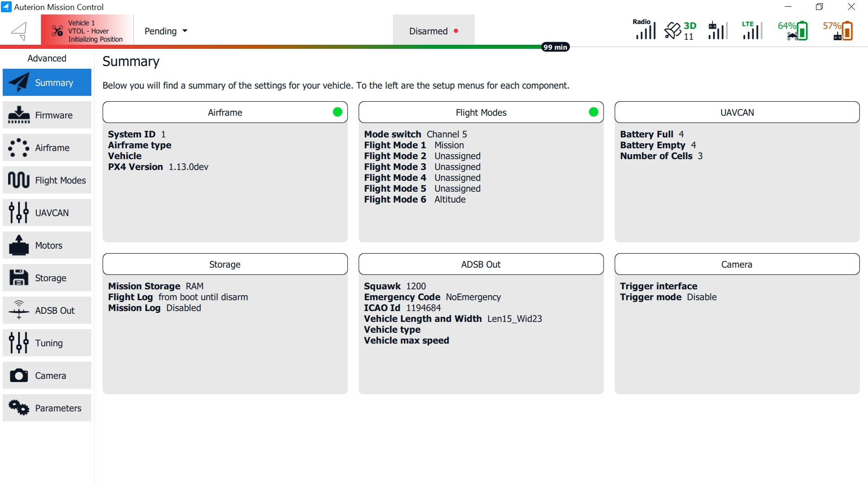Click the Camera summary card header
The width and height of the screenshot is (868, 486).
tap(736, 264)
